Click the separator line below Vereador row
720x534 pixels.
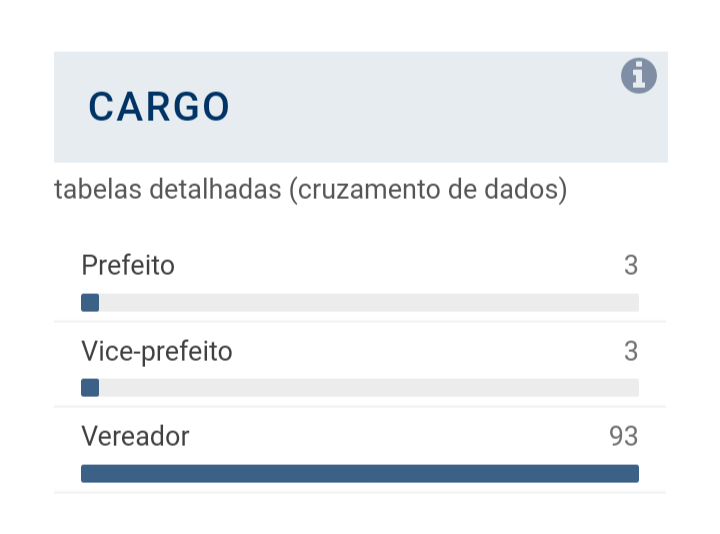(360, 493)
